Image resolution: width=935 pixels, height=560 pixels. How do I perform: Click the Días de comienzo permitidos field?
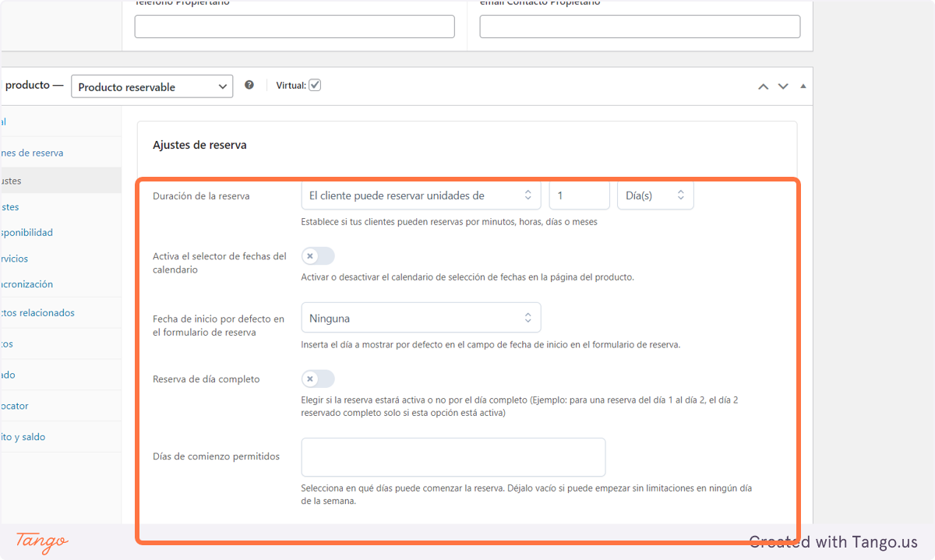point(453,457)
